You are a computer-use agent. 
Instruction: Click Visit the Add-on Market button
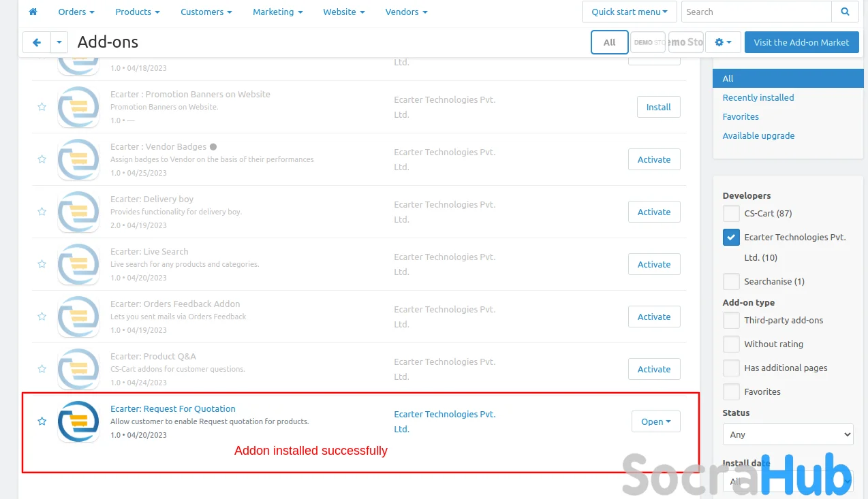(x=801, y=42)
